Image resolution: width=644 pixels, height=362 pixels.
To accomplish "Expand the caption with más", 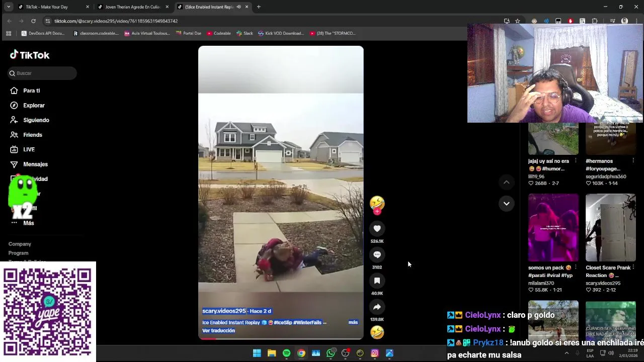I will pyautogui.click(x=353, y=322).
